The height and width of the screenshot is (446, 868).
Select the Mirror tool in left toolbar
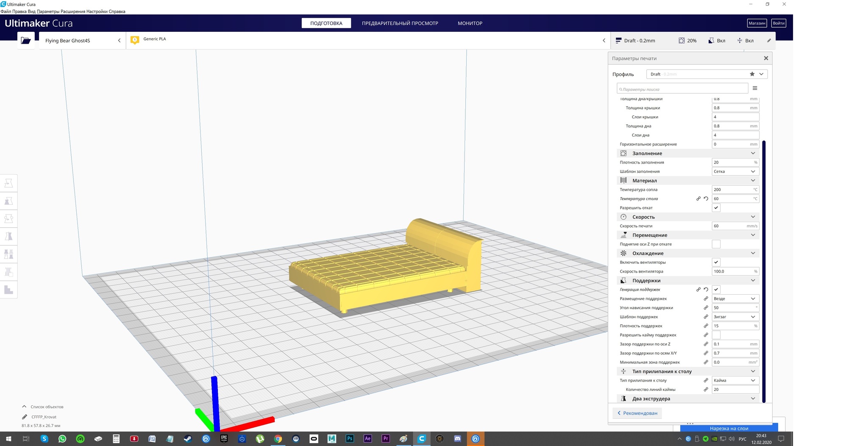(8, 237)
